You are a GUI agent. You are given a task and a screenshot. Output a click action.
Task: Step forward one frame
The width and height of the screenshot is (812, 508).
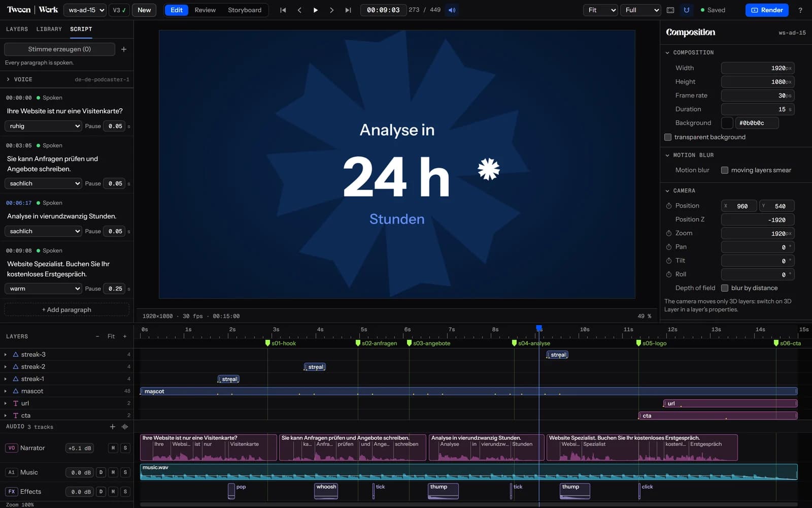click(x=332, y=10)
